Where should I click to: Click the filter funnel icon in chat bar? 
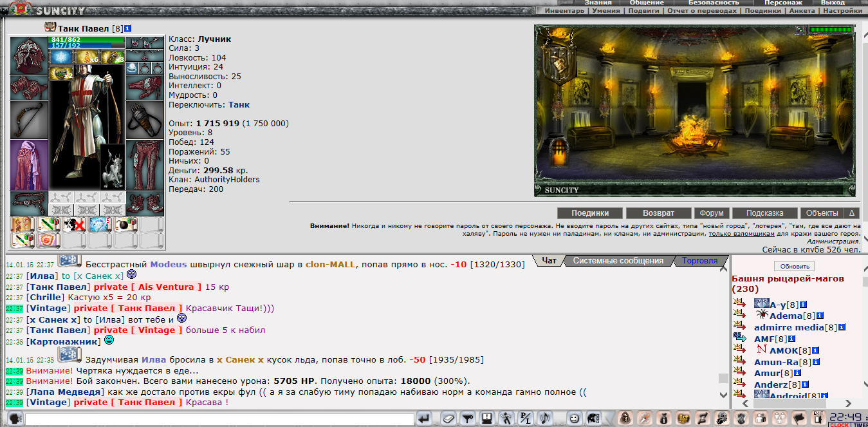point(468,419)
